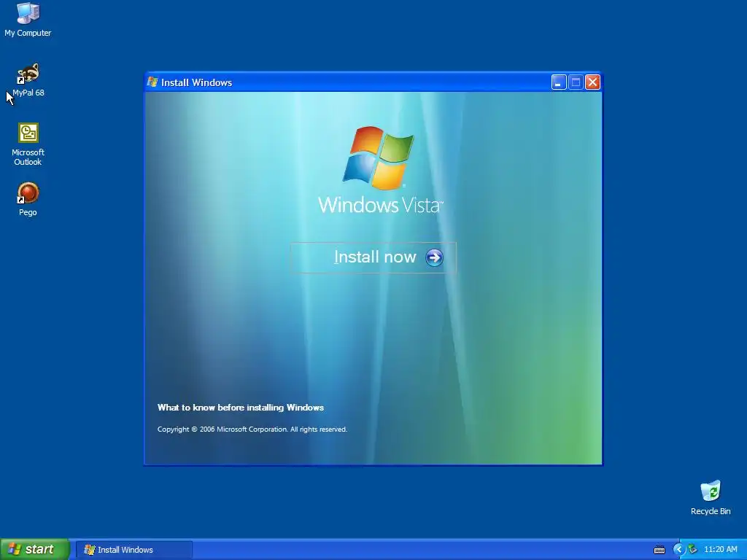Open What to know before installing Windows
The width and height of the screenshot is (747, 560).
[x=241, y=408]
